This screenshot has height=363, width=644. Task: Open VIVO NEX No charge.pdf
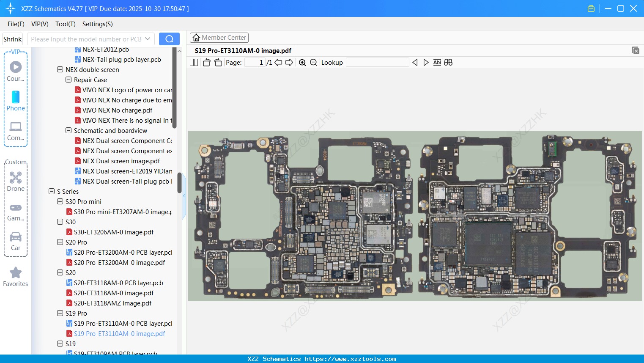(x=113, y=110)
